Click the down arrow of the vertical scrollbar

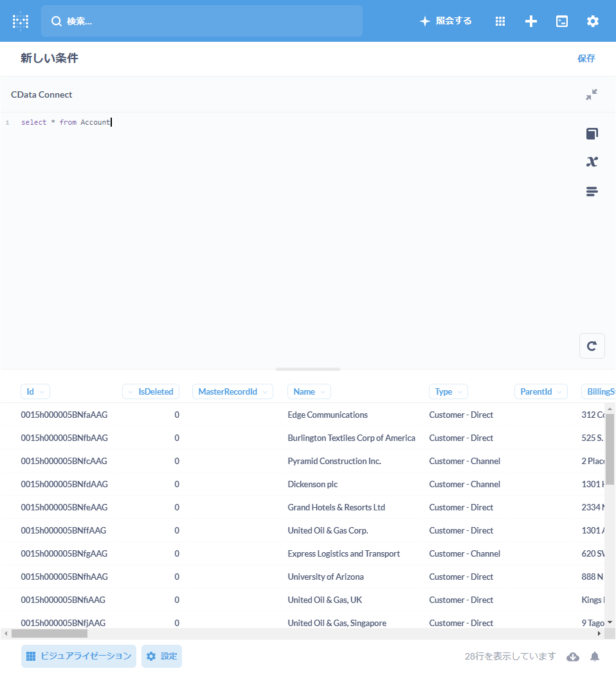(610, 622)
